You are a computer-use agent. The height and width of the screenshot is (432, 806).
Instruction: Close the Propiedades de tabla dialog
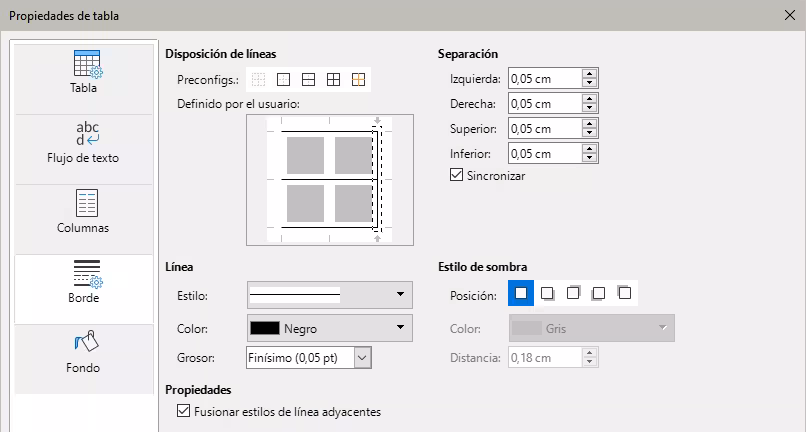click(790, 15)
